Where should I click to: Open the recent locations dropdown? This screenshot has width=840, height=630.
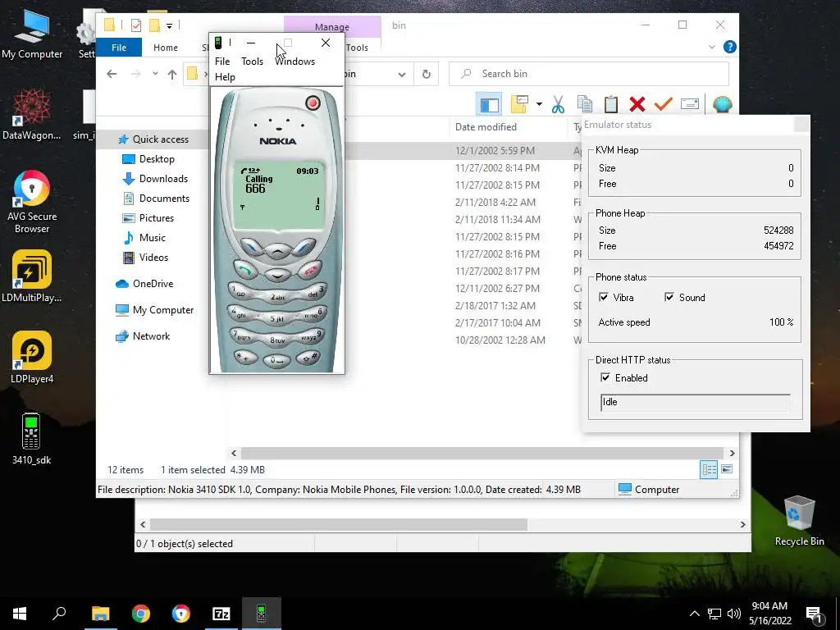(x=155, y=74)
